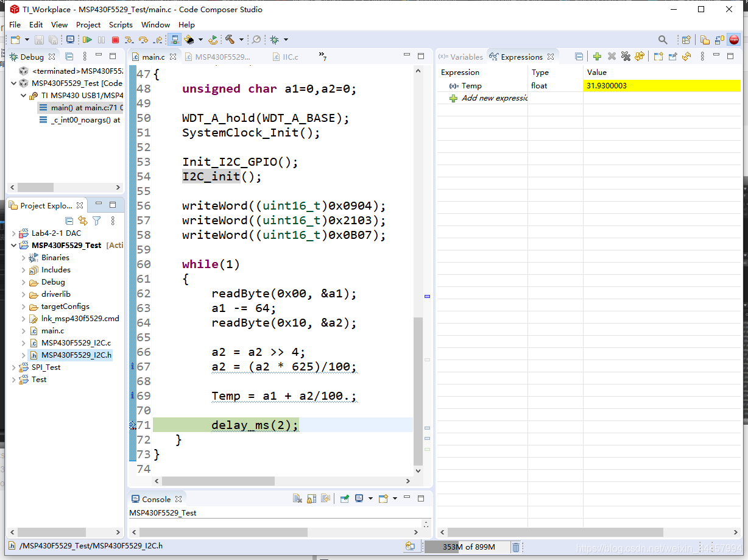Expand the Lab4-2-1 DAC project
Viewport: 748px width, 560px height.
point(14,233)
